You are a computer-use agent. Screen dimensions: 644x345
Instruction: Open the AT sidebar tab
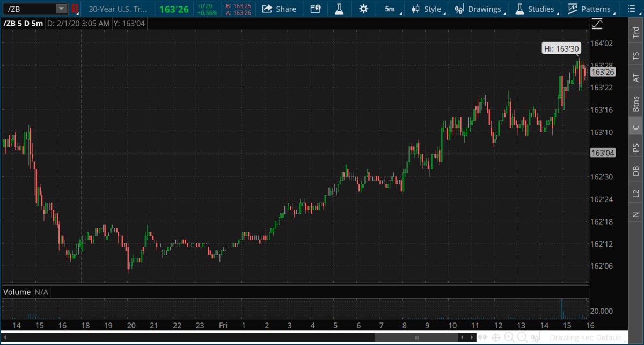coord(635,78)
